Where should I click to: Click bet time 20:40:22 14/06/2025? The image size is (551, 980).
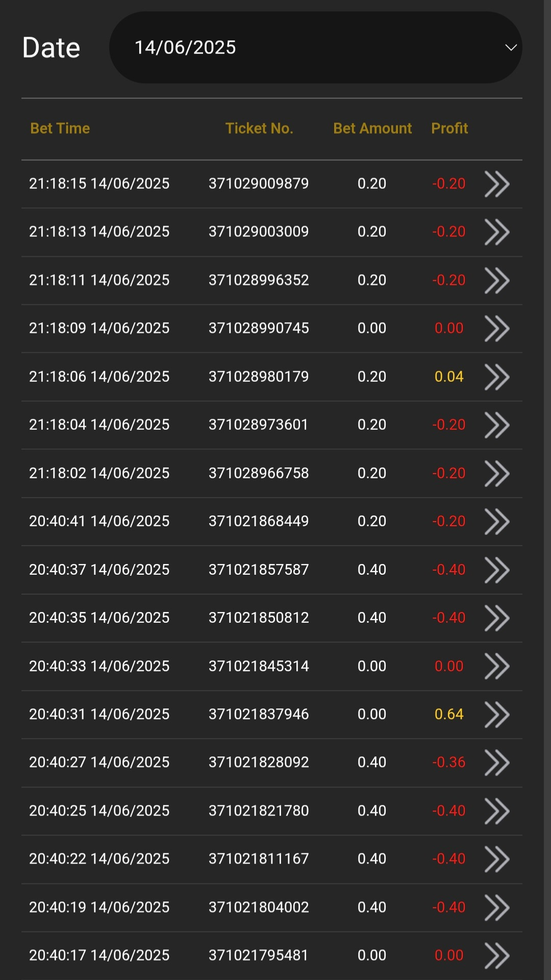[x=99, y=858]
